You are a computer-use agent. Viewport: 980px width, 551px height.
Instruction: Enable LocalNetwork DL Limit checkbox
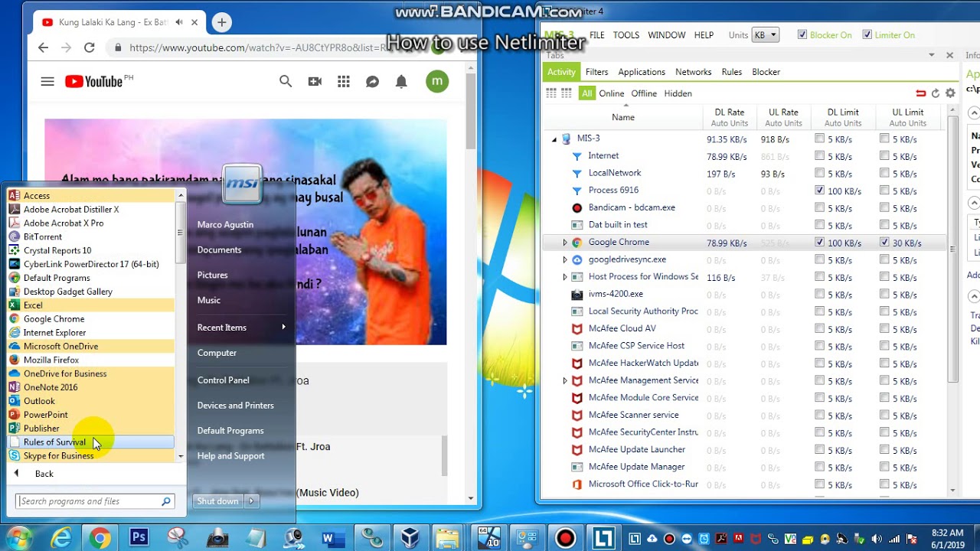click(x=820, y=174)
